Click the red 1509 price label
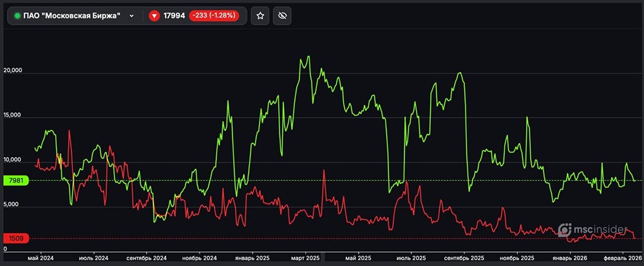Screen dimensions: 644x266 point(15,238)
